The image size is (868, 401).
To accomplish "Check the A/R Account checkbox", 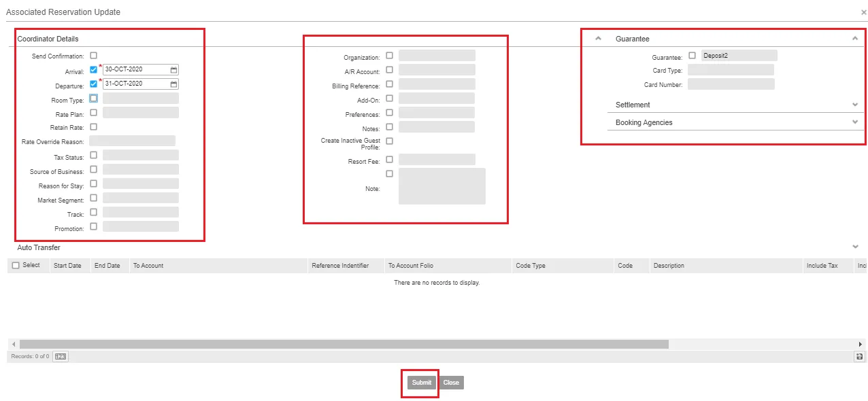I will (x=390, y=70).
